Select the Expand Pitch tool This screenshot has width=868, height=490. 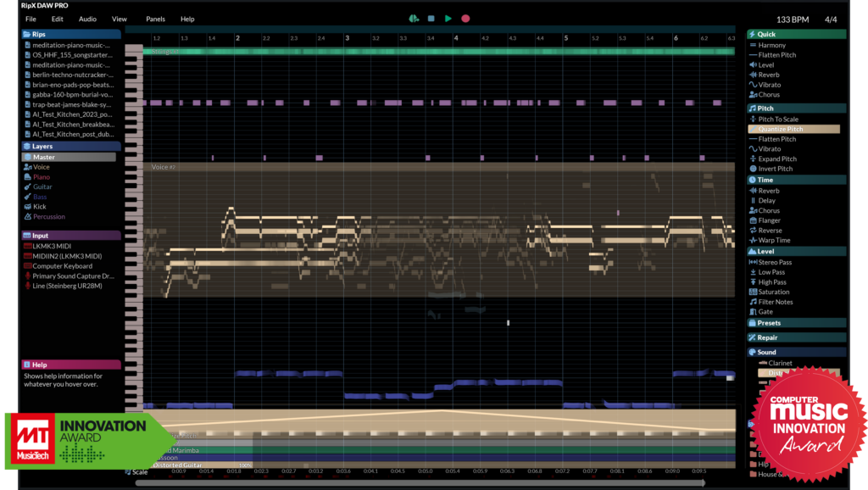click(778, 159)
